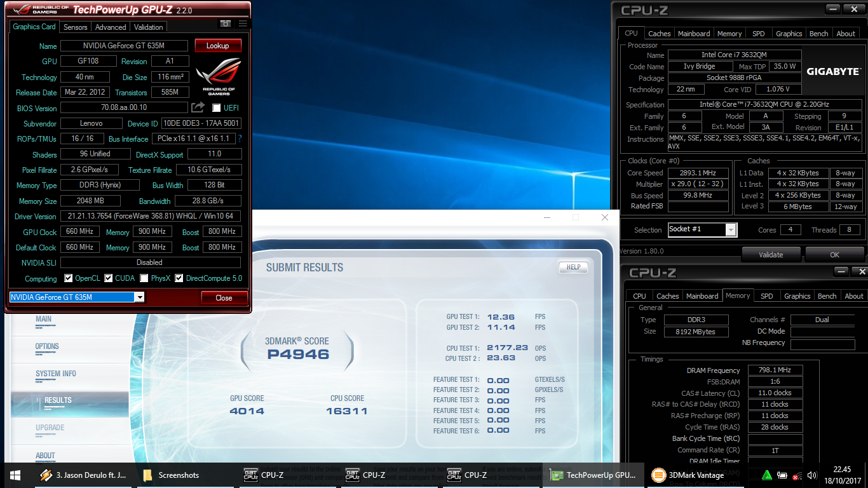
Task: Click the BIOS export share icon
Action: tap(198, 107)
